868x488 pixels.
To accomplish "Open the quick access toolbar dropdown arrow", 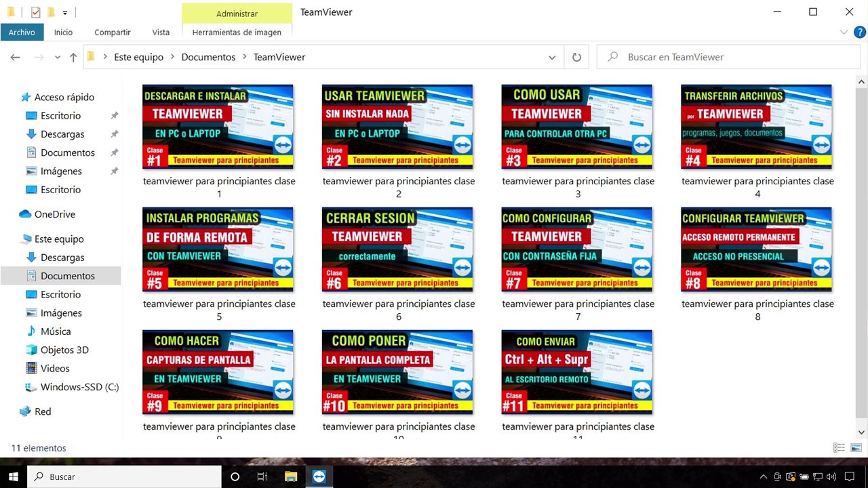I will [64, 12].
